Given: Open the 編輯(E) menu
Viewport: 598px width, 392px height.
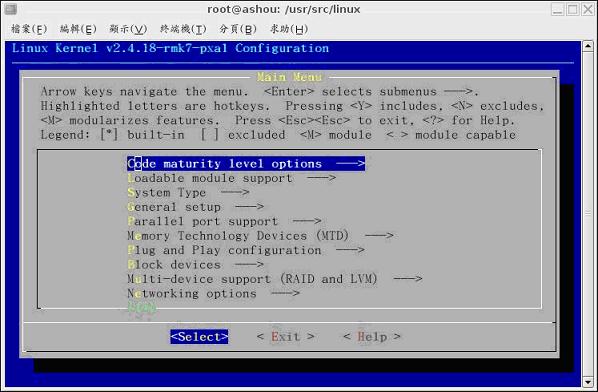Looking at the screenshot, I should pyautogui.click(x=78, y=29).
